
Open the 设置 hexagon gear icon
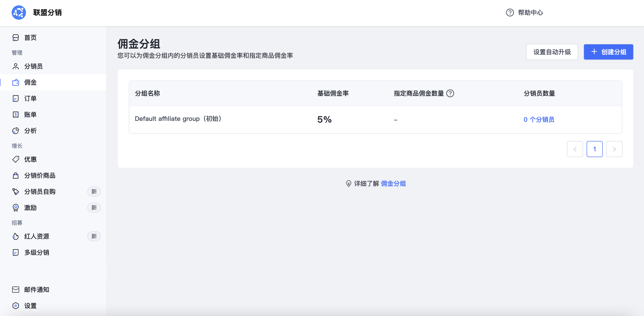click(x=15, y=306)
